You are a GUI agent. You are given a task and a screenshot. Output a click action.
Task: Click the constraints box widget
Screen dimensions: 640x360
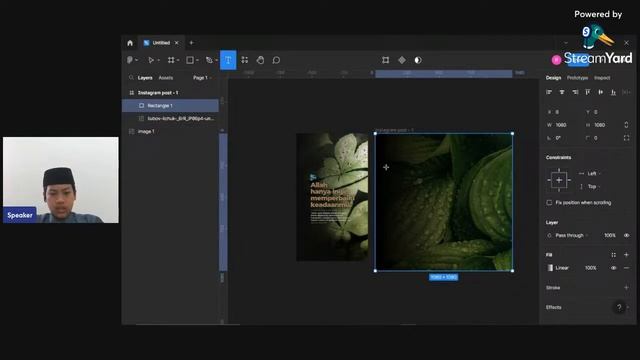pos(559,180)
